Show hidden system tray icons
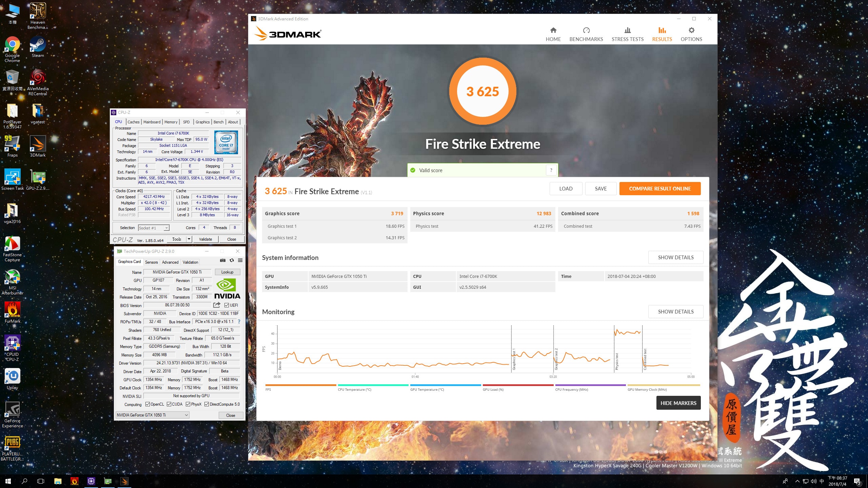Image resolution: width=868 pixels, height=488 pixels. (x=797, y=481)
